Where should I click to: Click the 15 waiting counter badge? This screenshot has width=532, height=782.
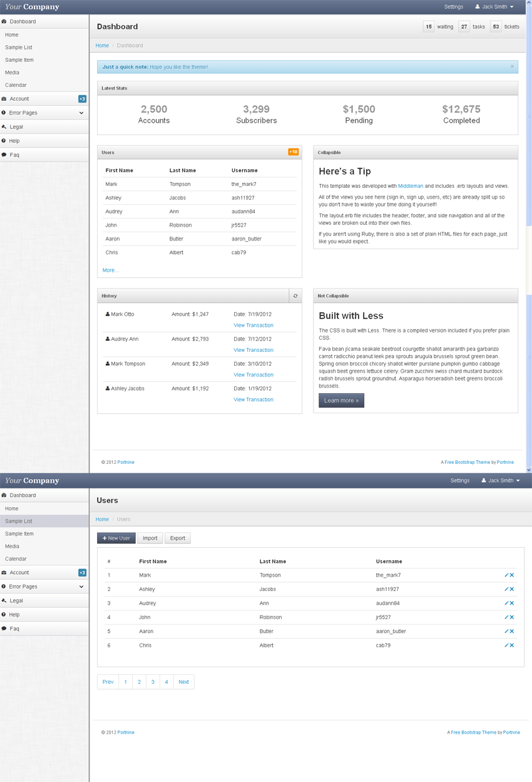click(x=429, y=27)
